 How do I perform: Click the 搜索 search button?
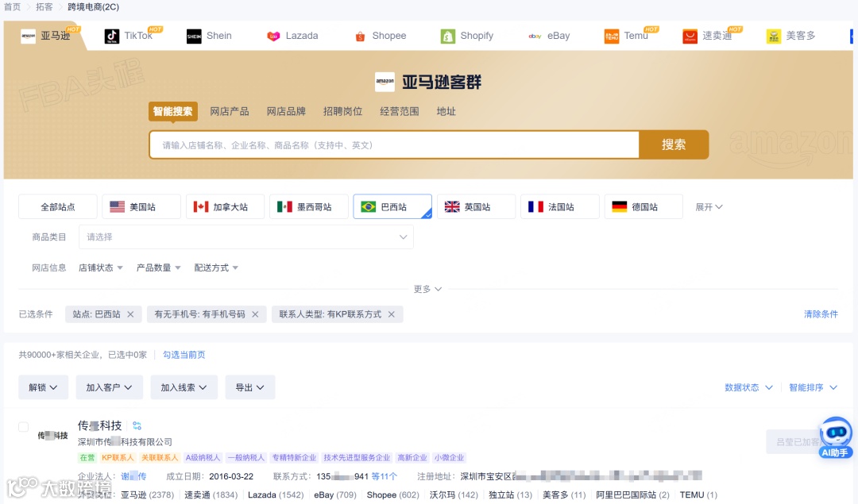[x=674, y=145]
